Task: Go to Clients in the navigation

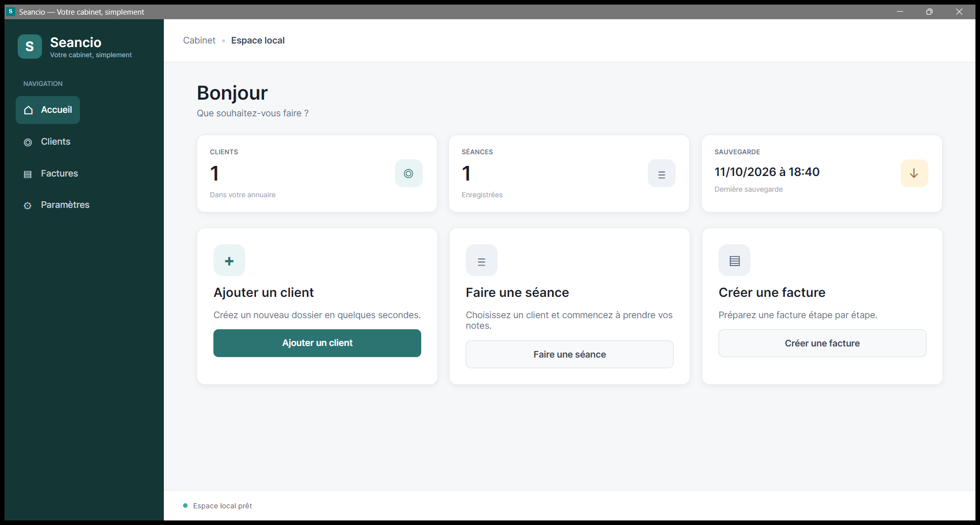Action: pyautogui.click(x=47, y=142)
